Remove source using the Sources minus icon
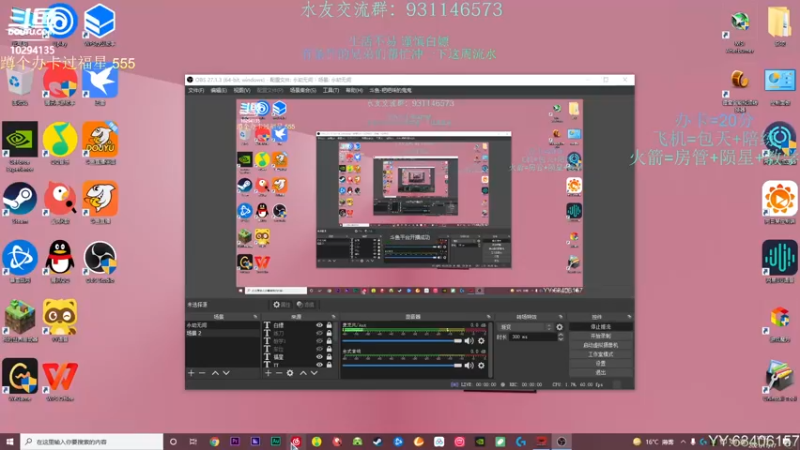This screenshot has width=800, height=450. click(x=279, y=373)
